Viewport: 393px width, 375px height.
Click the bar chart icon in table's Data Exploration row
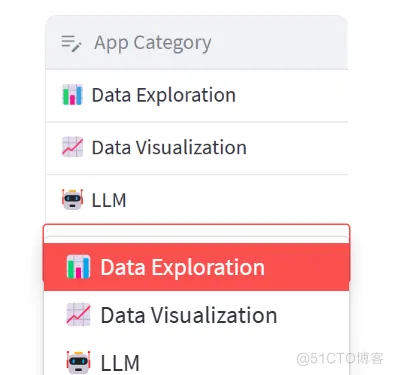pos(72,95)
